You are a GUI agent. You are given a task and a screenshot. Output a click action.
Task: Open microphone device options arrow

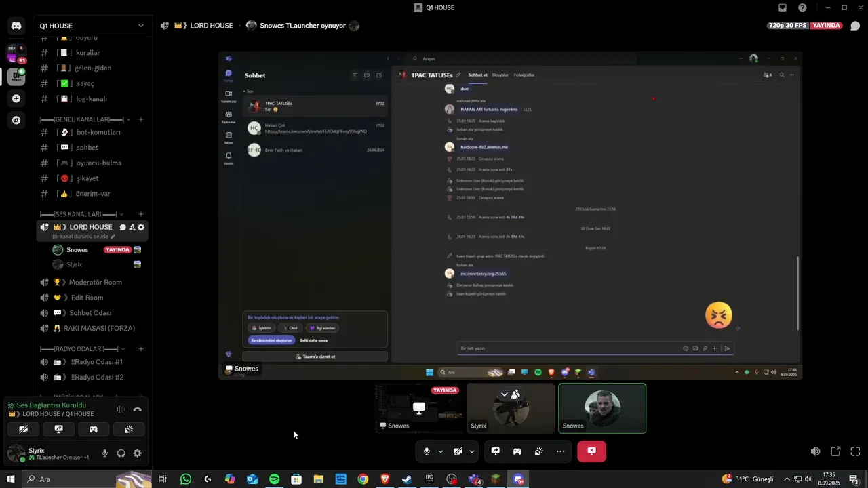click(x=441, y=451)
